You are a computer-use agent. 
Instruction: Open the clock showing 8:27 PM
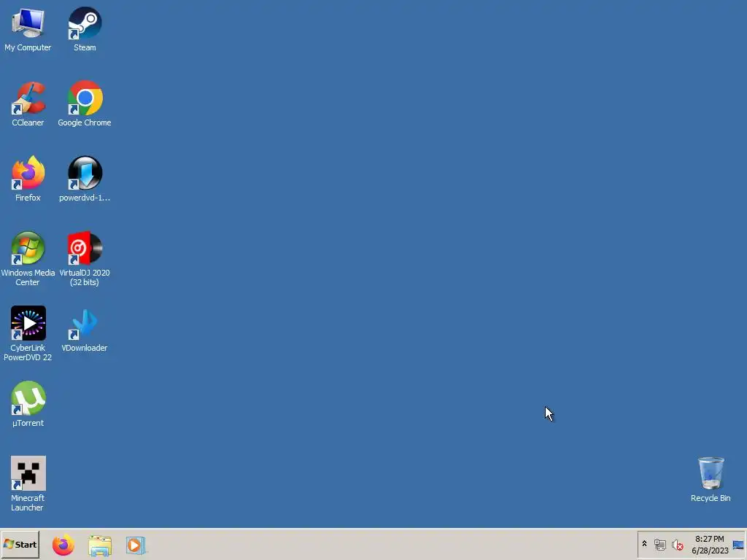click(710, 545)
